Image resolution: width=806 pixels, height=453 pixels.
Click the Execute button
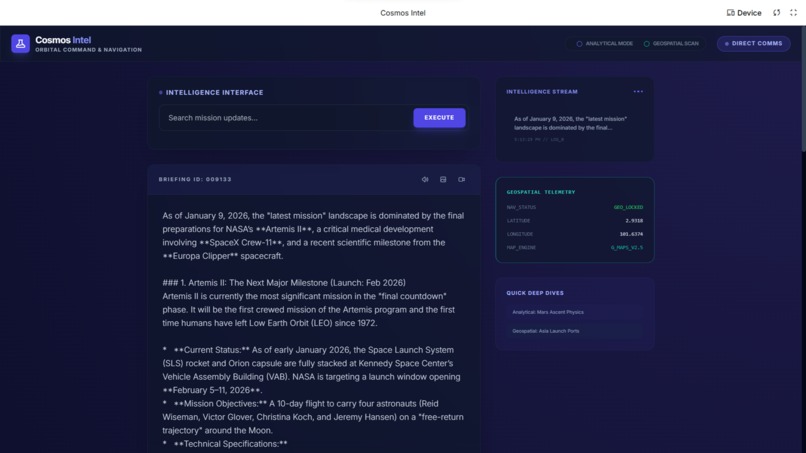pyautogui.click(x=439, y=118)
